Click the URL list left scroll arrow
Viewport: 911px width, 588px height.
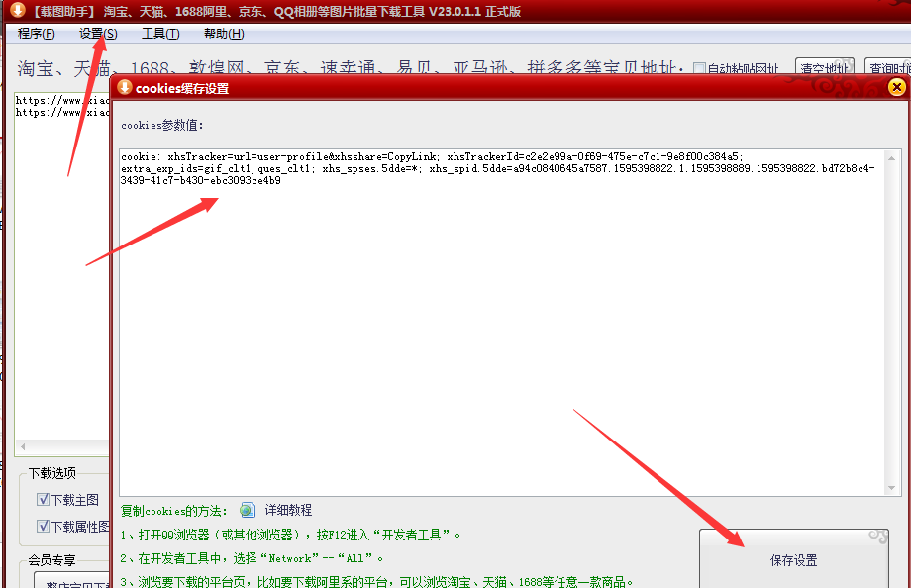tap(23, 446)
